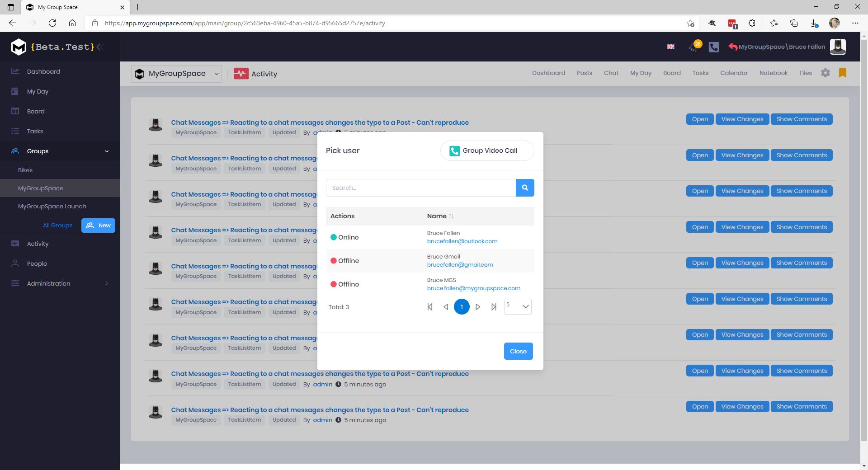
Task: Open the Notebook tab
Action: (x=773, y=73)
